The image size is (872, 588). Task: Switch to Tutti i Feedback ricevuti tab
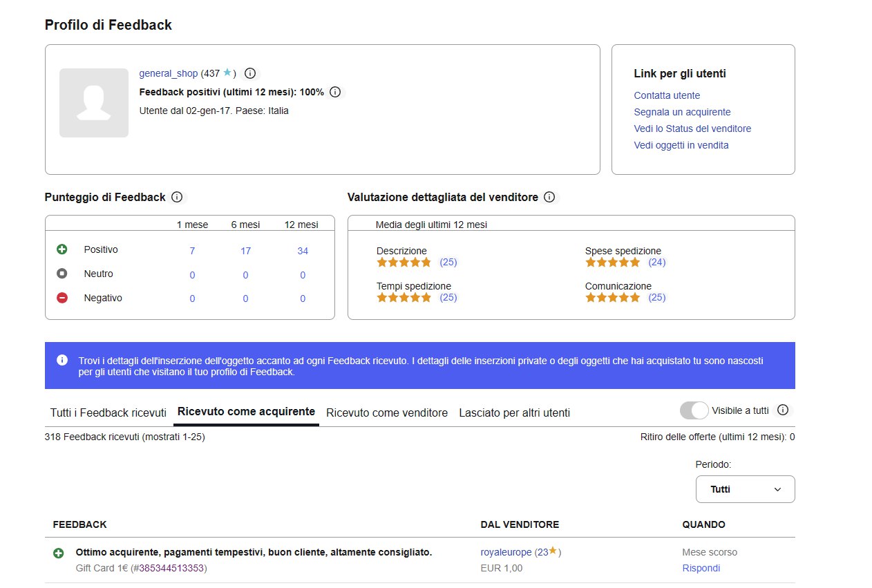[108, 413]
